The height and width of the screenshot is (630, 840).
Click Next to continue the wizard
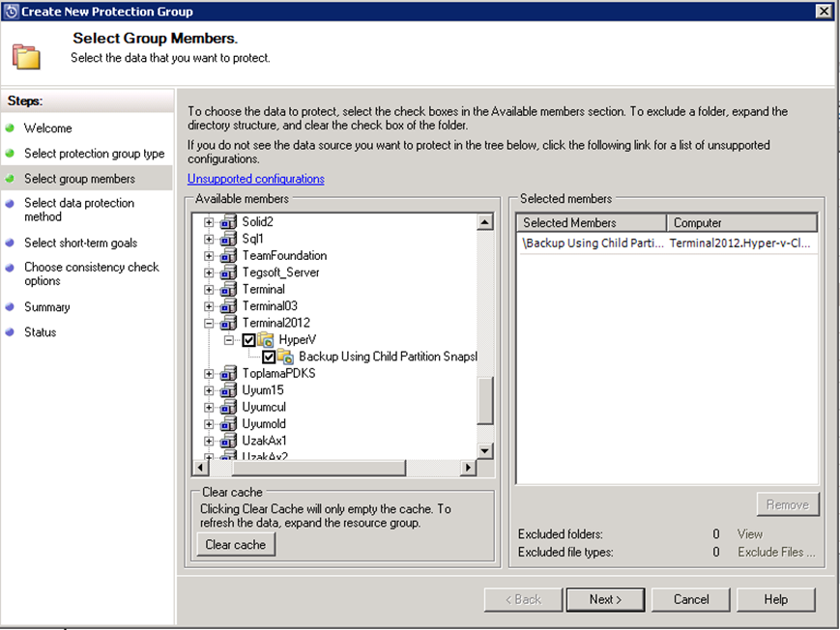605,599
